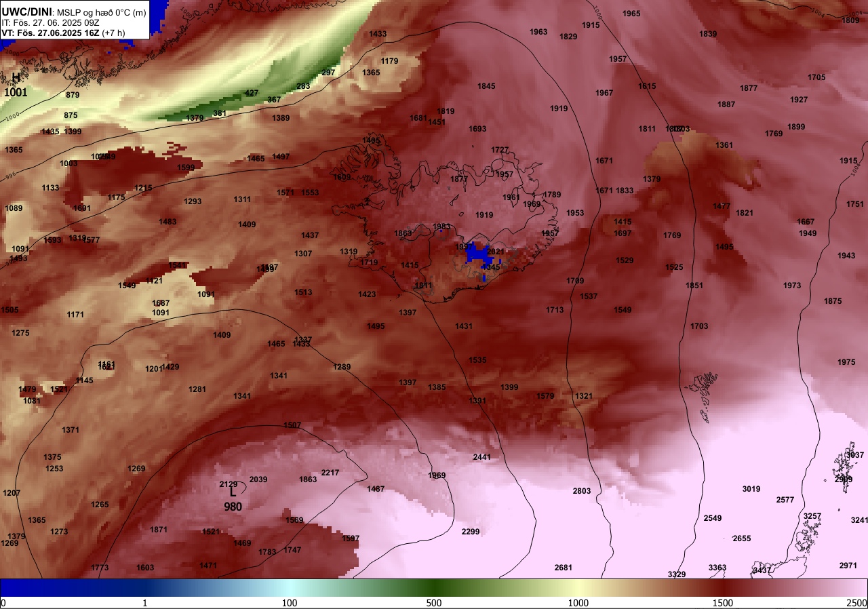Click the map value 1973

pos(792,286)
